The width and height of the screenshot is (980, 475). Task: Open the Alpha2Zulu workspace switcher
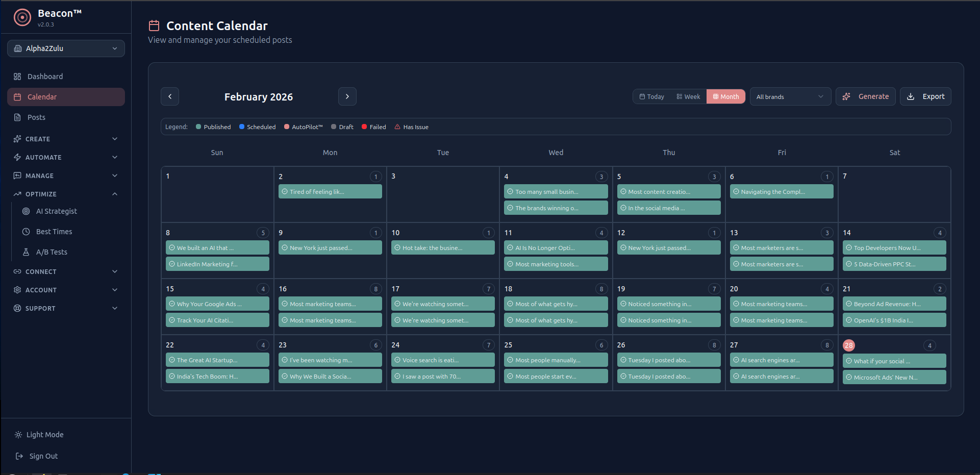[65, 48]
